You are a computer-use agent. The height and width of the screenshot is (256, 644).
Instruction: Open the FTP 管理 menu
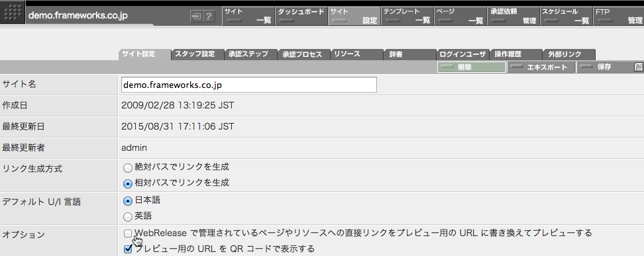(619, 17)
